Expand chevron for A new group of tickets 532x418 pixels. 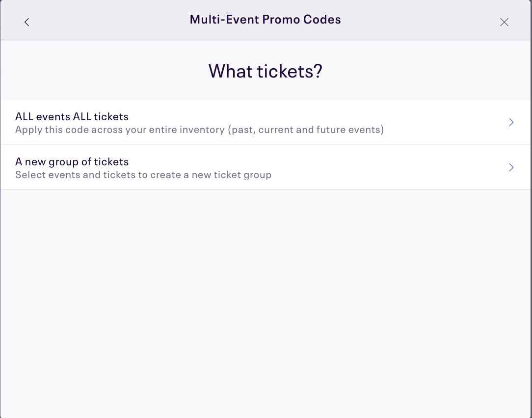coord(511,168)
